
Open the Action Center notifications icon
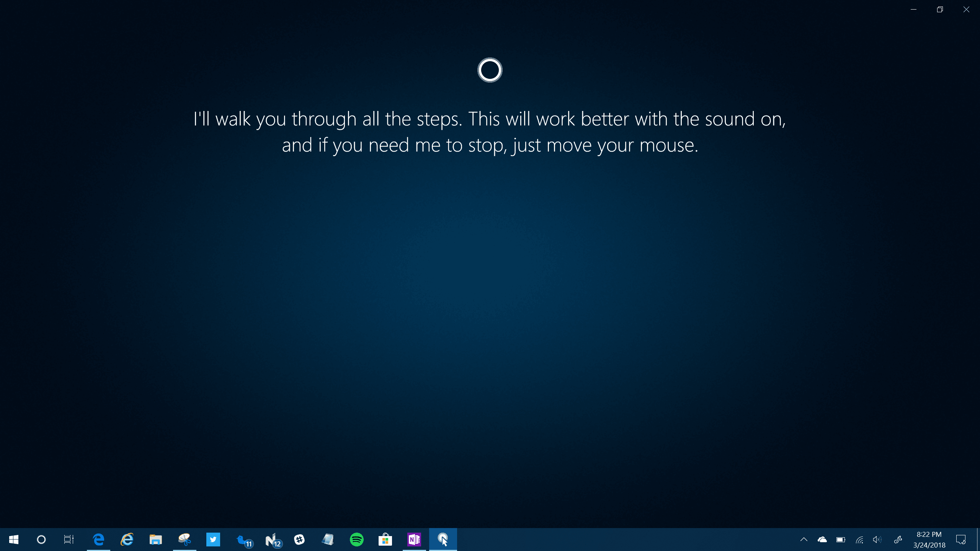(x=961, y=540)
